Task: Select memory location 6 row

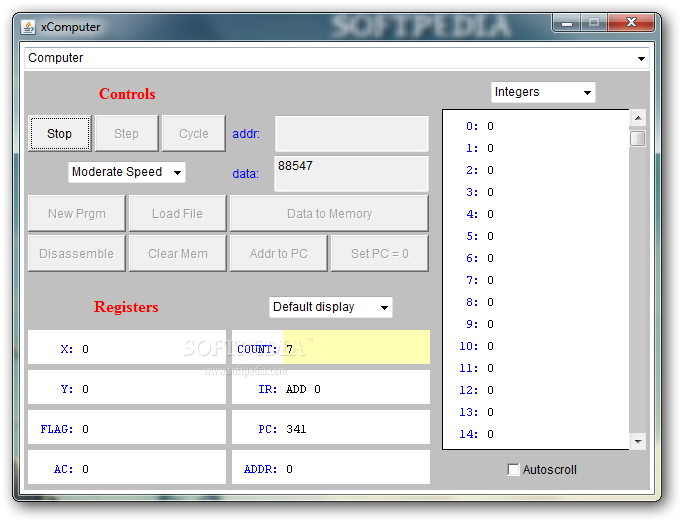Action: click(536, 258)
